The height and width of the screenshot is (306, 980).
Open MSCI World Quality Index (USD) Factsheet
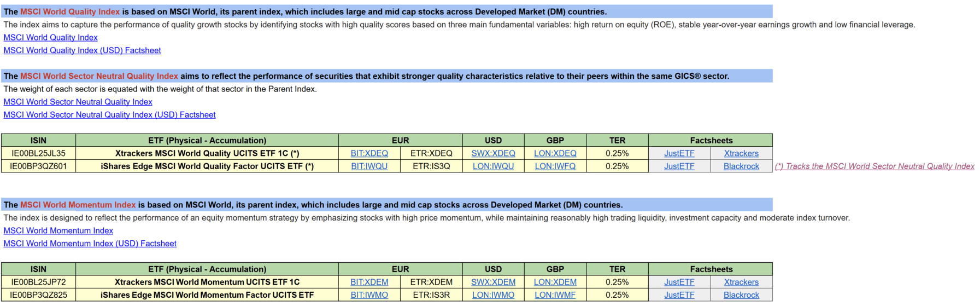(x=82, y=50)
